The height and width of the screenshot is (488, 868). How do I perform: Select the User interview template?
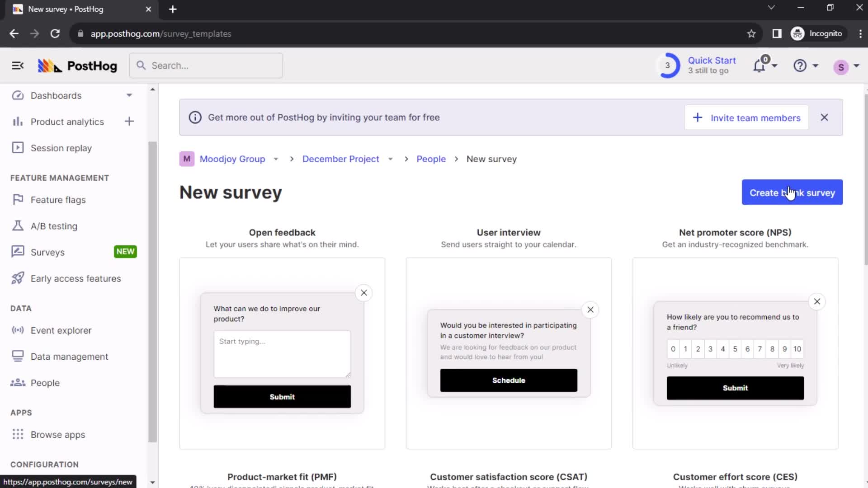pyautogui.click(x=509, y=352)
